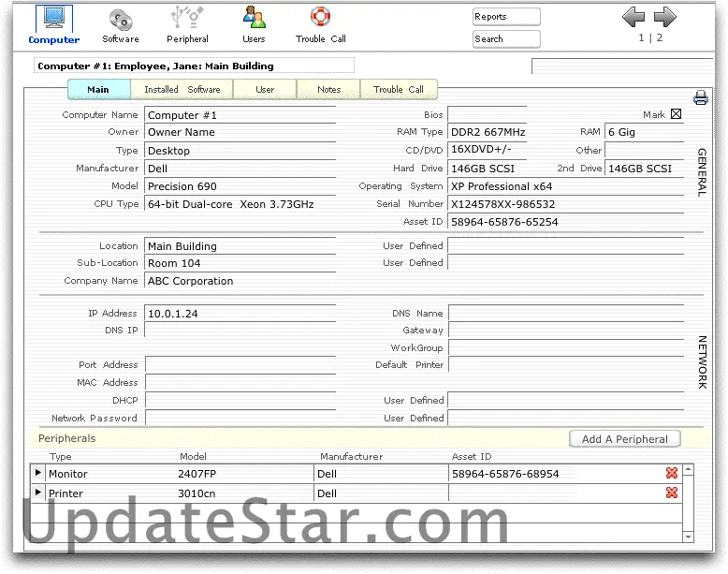
Task: Switch to the Installed Software tab
Action: click(182, 89)
